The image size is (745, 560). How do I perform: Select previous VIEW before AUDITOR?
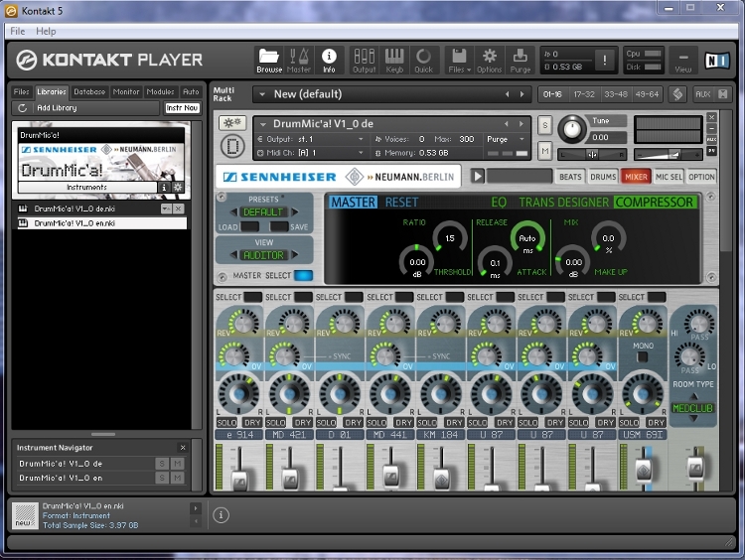coord(233,255)
